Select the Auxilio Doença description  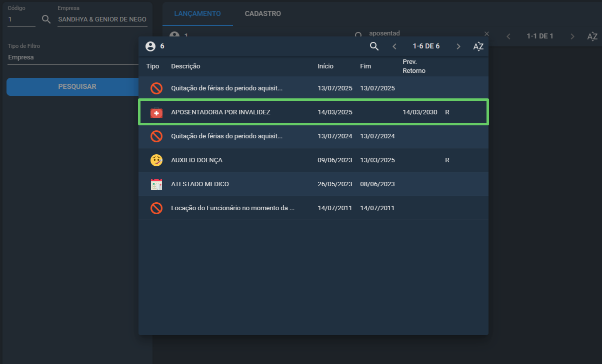pyautogui.click(x=196, y=160)
